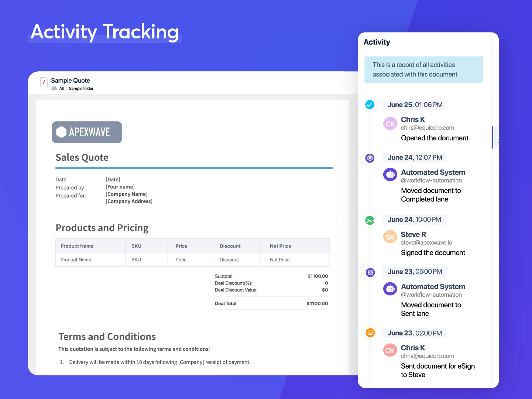Click the orange envelope icon for June 23, 02:00 PM
532x399 pixels.
click(x=370, y=333)
